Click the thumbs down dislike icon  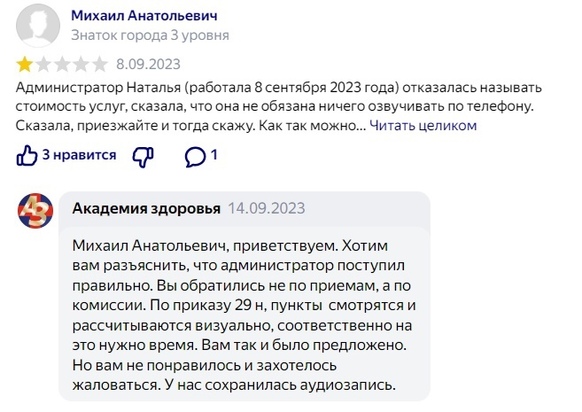(143, 157)
